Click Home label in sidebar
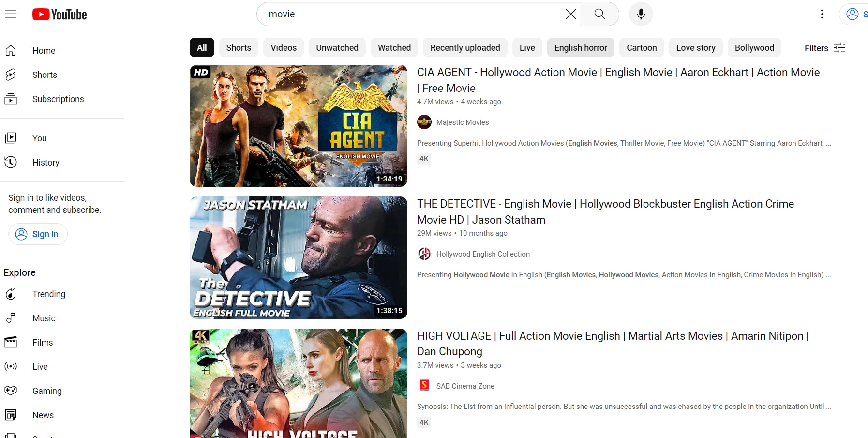This screenshot has width=868, height=438. [44, 51]
